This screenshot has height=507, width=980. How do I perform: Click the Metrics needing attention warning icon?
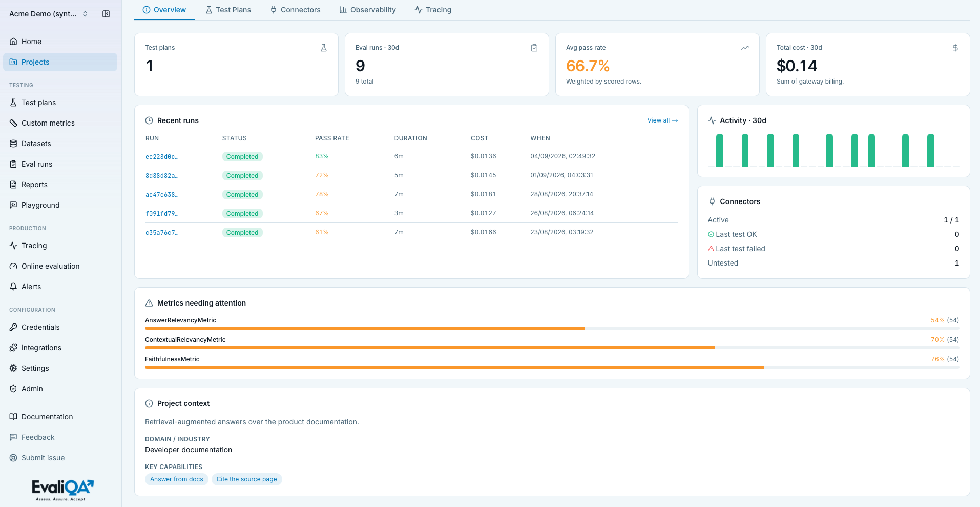click(x=149, y=303)
